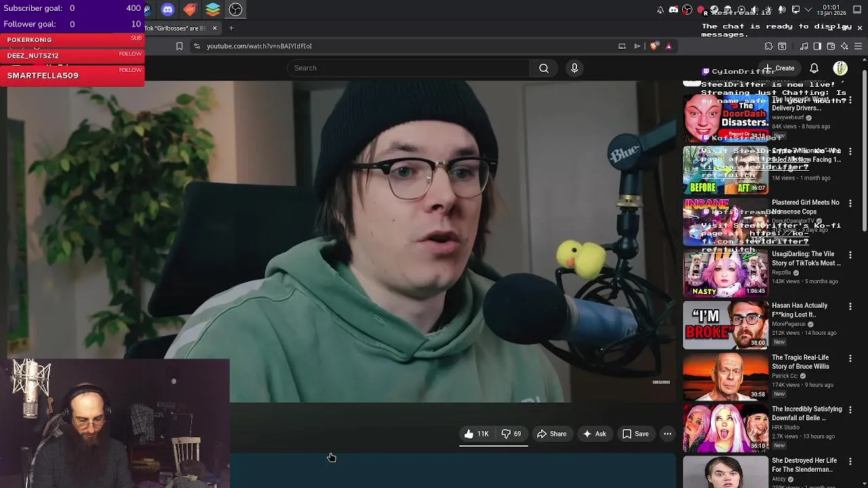The height and width of the screenshot is (488, 868).
Task: Open the DoorDash Disasters thumbnail
Action: click(726, 117)
